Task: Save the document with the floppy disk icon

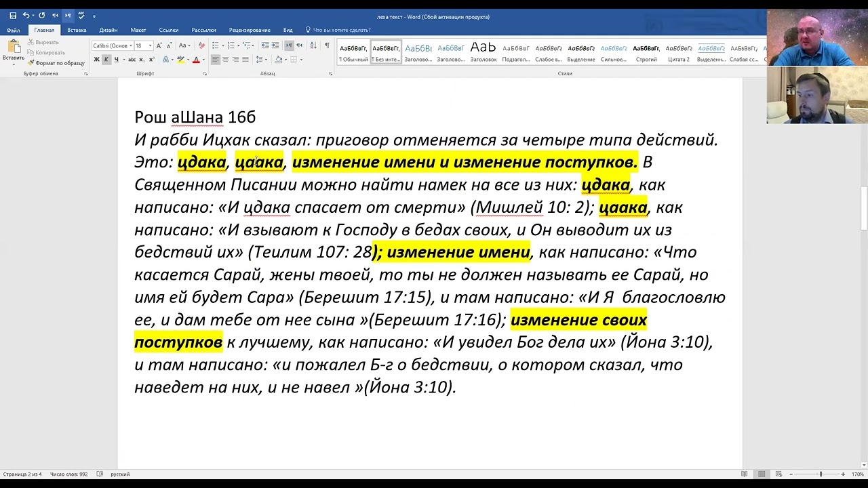Action: [13, 16]
